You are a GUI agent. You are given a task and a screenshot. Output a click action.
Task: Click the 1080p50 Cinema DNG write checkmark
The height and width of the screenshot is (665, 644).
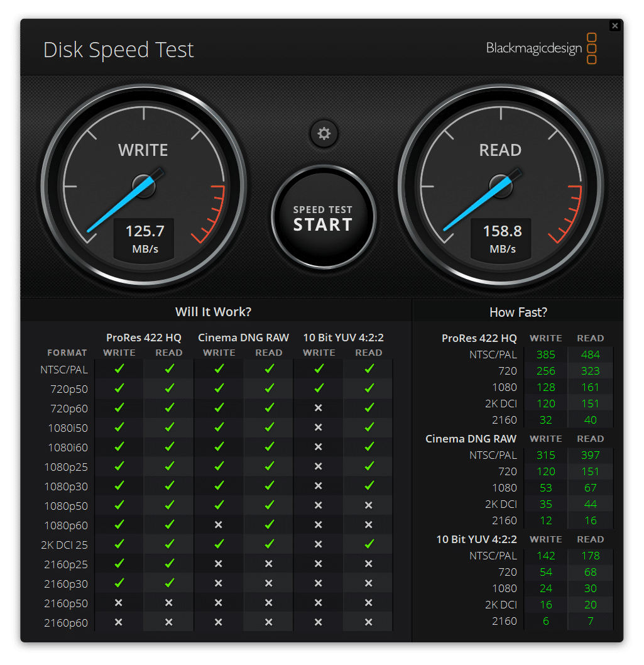click(x=219, y=505)
